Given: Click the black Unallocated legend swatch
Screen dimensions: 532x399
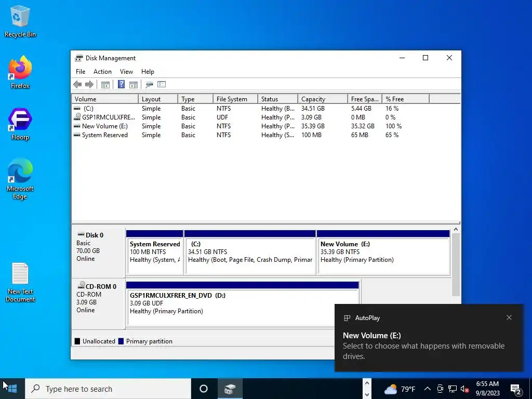Looking at the screenshot, I should [x=77, y=341].
